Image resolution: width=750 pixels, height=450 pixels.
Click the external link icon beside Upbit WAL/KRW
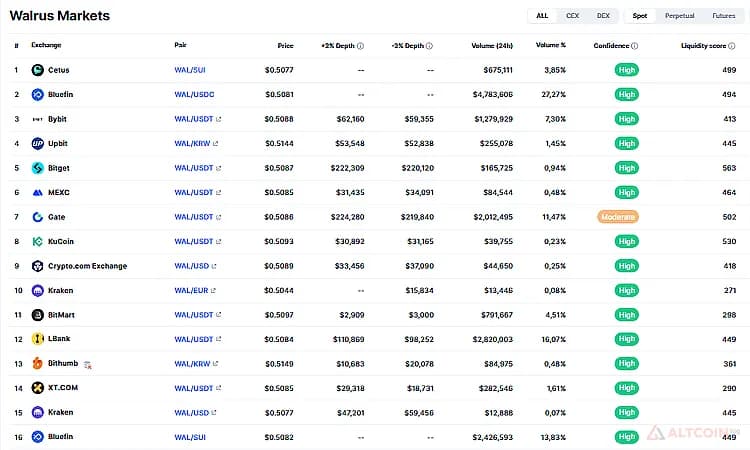pyautogui.click(x=216, y=143)
